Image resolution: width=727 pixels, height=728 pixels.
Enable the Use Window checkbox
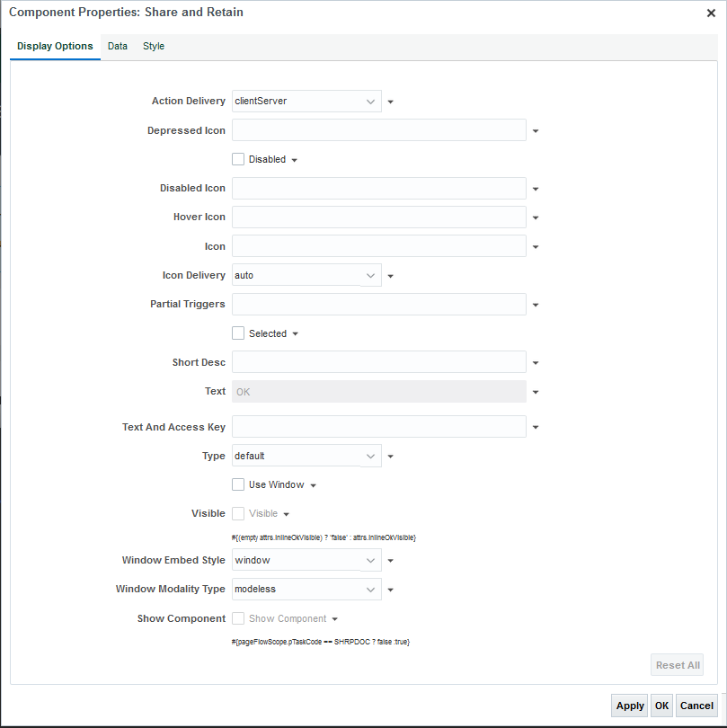pyautogui.click(x=237, y=484)
